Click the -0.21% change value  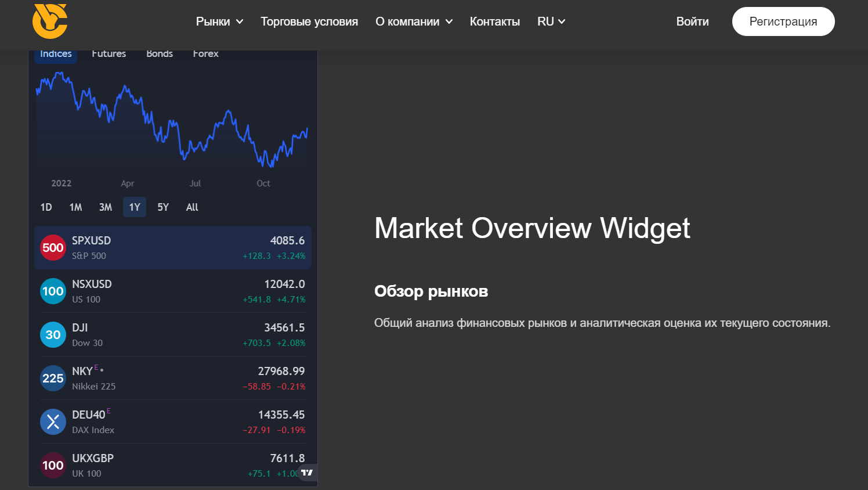pos(291,387)
